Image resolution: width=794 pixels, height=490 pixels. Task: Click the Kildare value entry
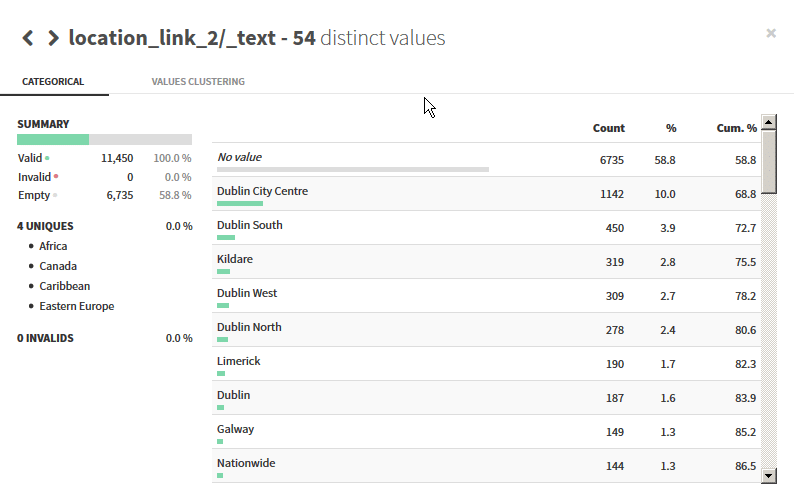tap(486, 262)
